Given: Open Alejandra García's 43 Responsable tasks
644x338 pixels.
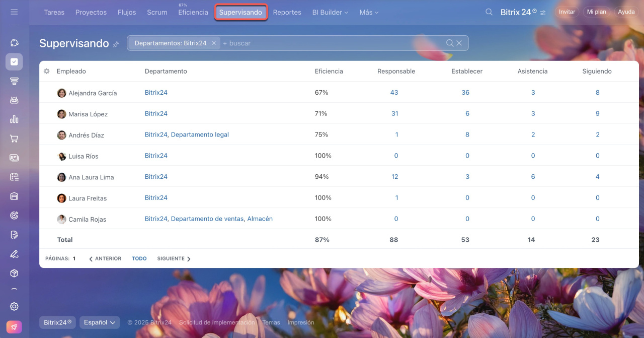Looking at the screenshot, I should point(394,92).
